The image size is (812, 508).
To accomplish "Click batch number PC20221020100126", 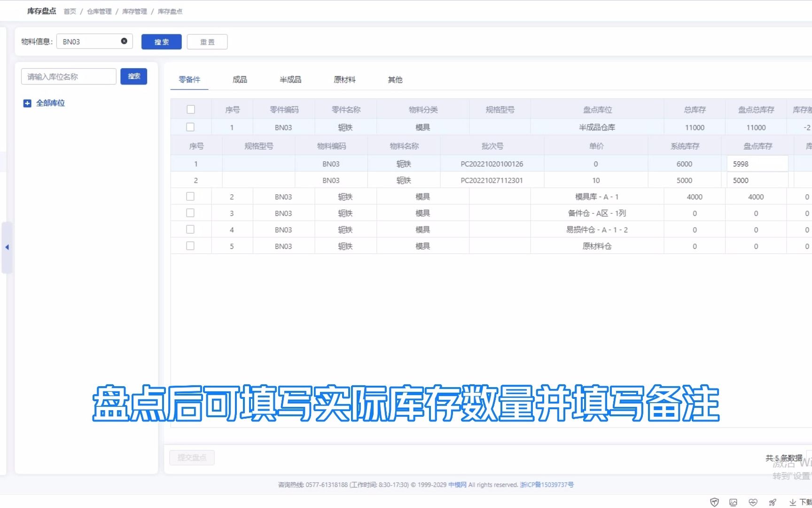I will (492, 164).
